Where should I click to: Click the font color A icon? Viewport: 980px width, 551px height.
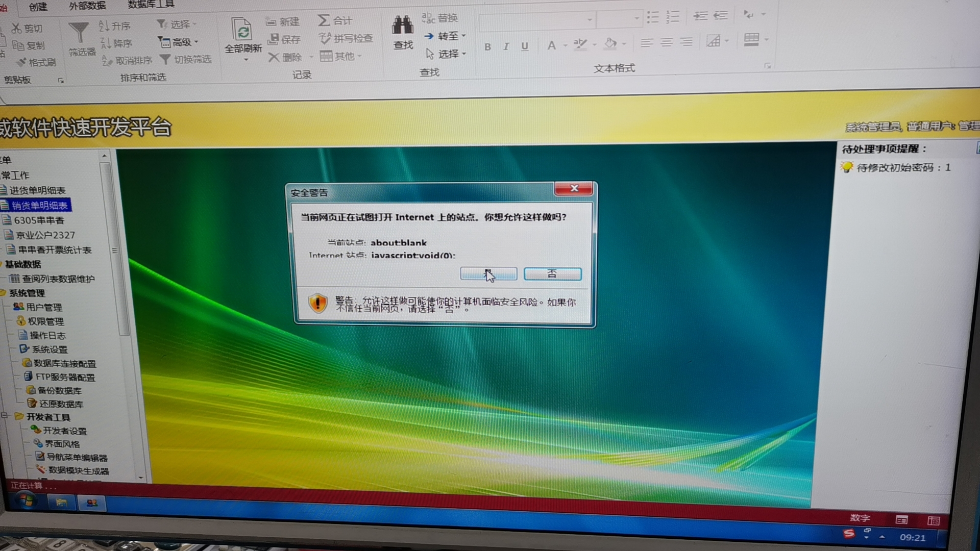pos(552,45)
